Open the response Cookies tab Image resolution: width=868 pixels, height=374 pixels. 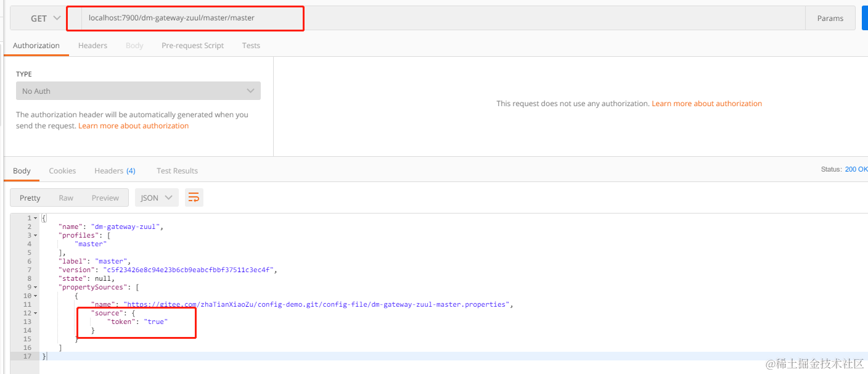(x=62, y=171)
